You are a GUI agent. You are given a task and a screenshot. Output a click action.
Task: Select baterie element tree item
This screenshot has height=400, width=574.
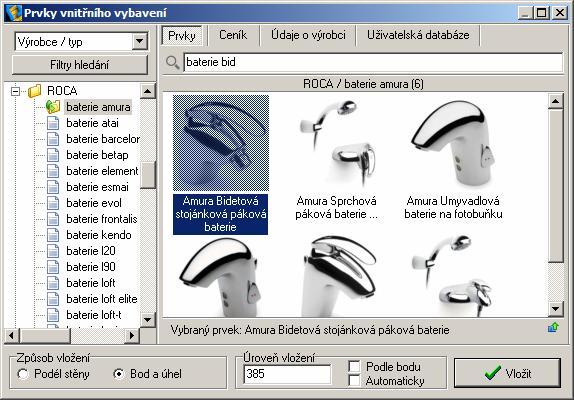(x=102, y=171)
